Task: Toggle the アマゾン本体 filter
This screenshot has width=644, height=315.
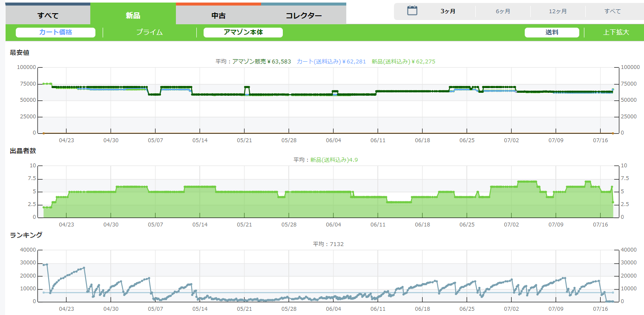Action: pyautogui.click(x=243, y=32)
